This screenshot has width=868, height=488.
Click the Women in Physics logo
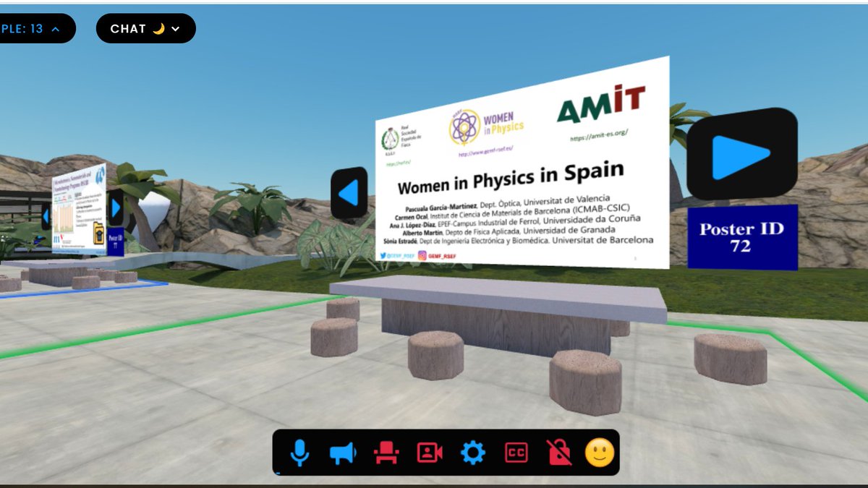point(486,127)
